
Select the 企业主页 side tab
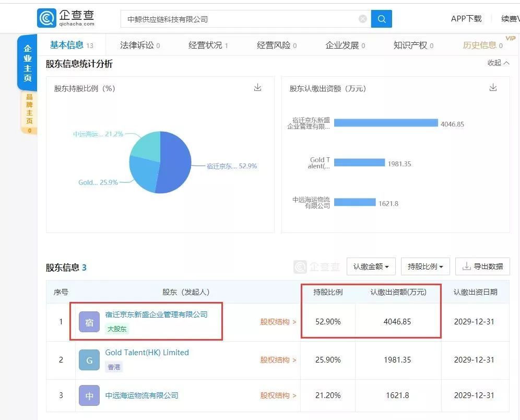click(x=28, y=63)
